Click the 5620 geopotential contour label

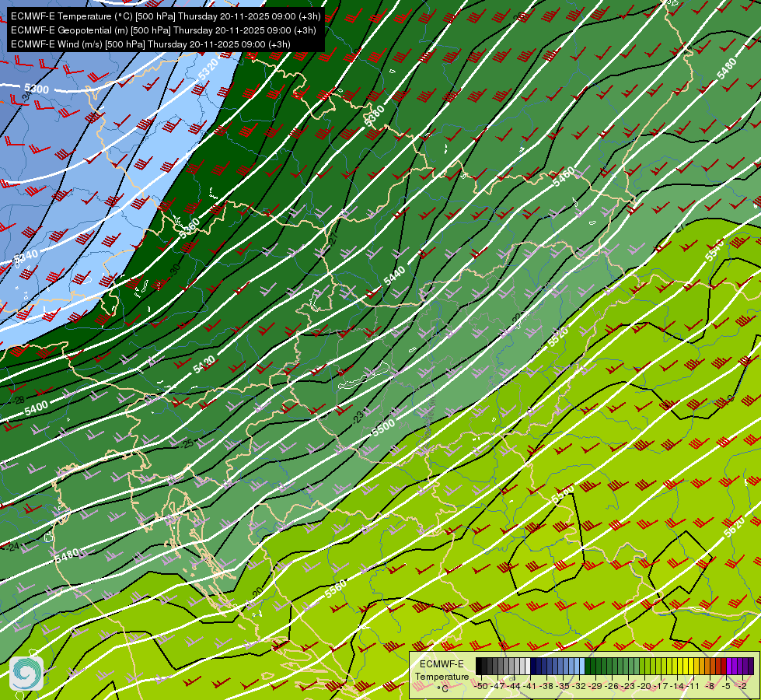click(x=734, y=526)
